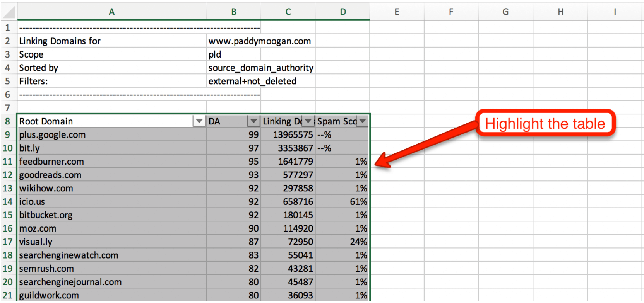This screenshot has width=644, height=303.
Task: Click DA value 83 for searchenginewatch.com
Action: [234, 255]
